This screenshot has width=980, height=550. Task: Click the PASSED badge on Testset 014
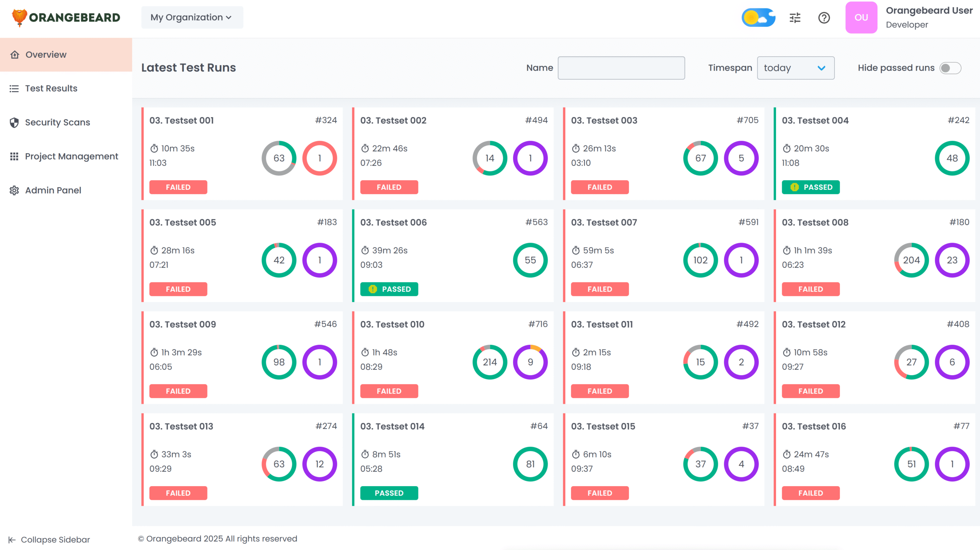[x=389, y=493]
